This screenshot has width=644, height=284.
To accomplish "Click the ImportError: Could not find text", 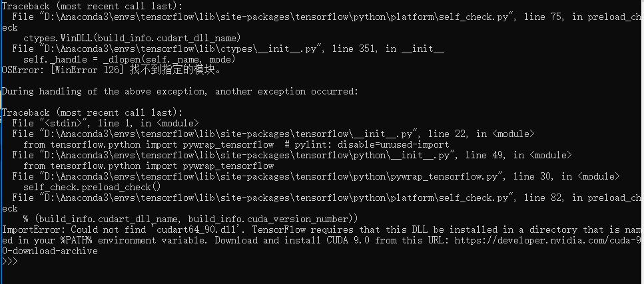I will [74, 229].
